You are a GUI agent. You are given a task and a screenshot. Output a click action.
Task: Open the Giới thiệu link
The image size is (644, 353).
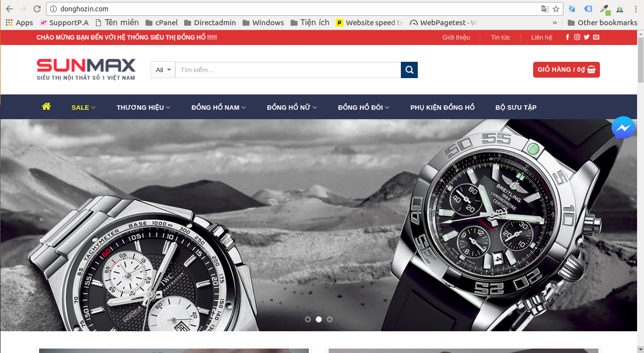(x=456, y=38)
